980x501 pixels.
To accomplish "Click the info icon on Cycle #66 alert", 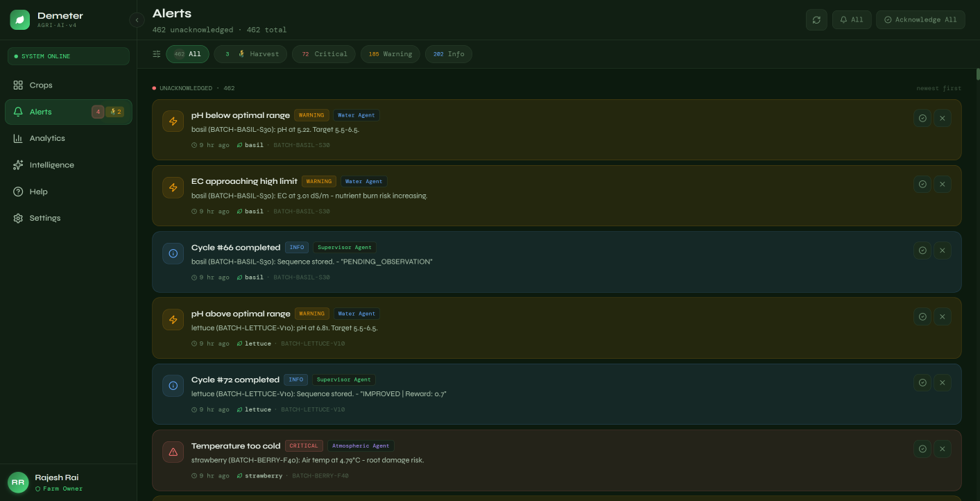I will tap(173, 253).
